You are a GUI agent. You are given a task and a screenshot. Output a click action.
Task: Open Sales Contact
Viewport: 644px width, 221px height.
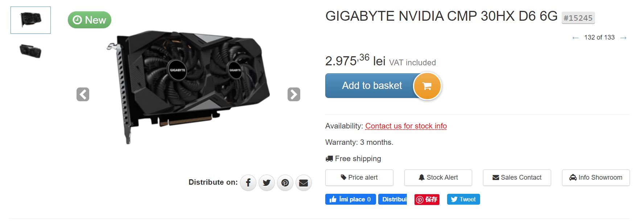(517, 177)
